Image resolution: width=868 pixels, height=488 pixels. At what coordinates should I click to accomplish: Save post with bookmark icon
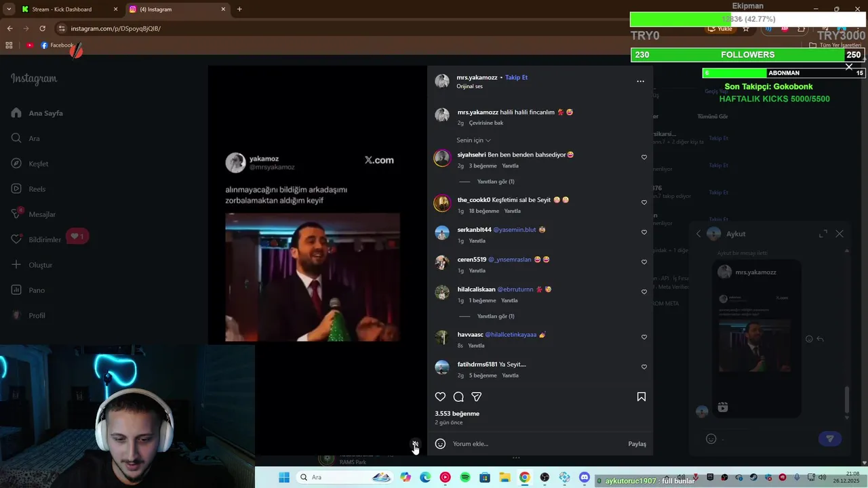[642, 397]
